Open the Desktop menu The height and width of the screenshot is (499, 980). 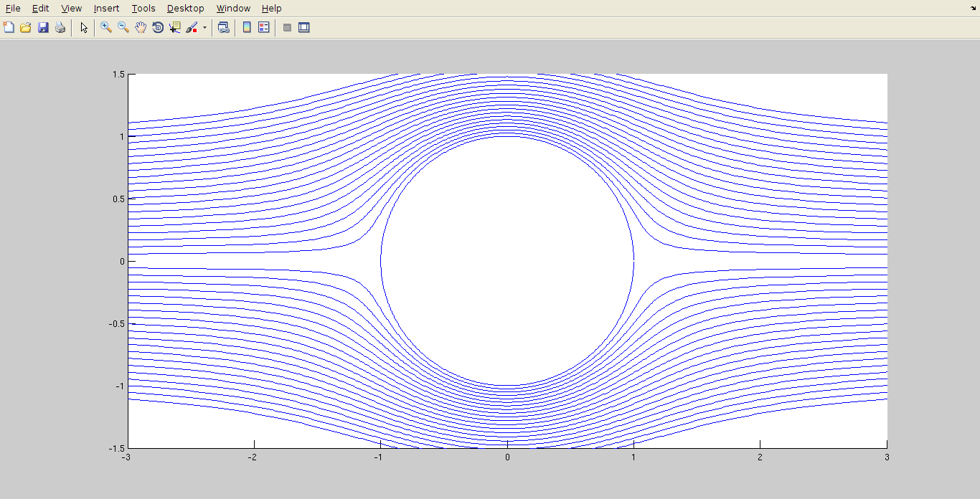(x=185, y=9)
